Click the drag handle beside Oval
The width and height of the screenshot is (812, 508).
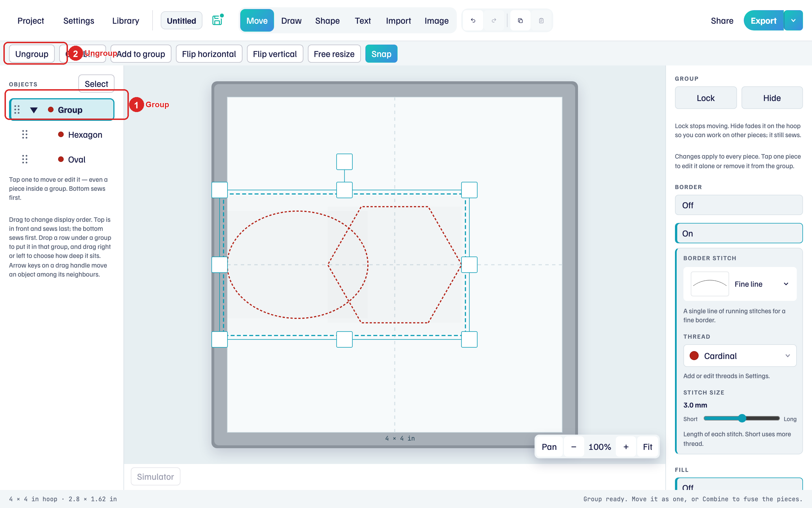(x=25, y=159)
